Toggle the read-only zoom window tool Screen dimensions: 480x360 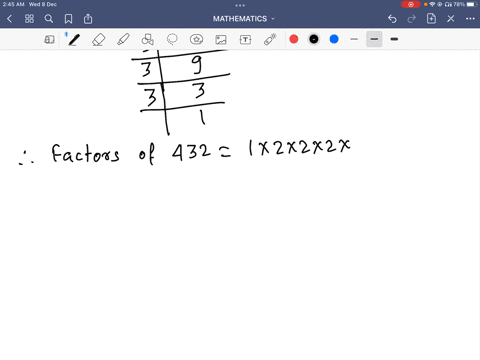pos(49,39)
